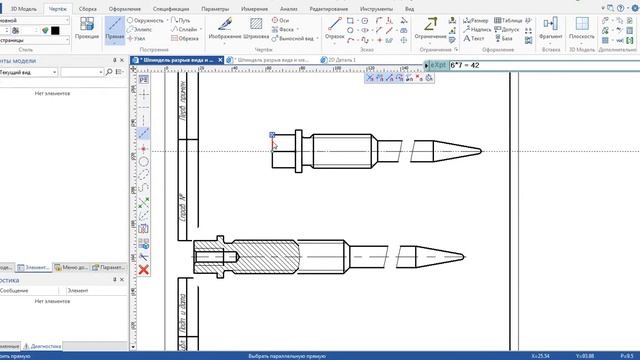Click the База datum tool
Viewport: 640px width, 360px height.
[503, 38]
